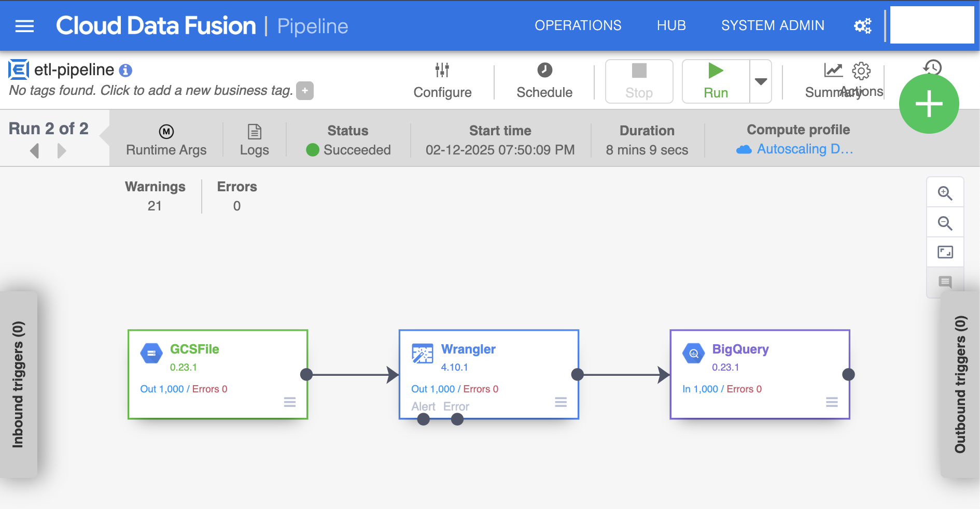Open the Configure pipeline settings

pos(442,80)
